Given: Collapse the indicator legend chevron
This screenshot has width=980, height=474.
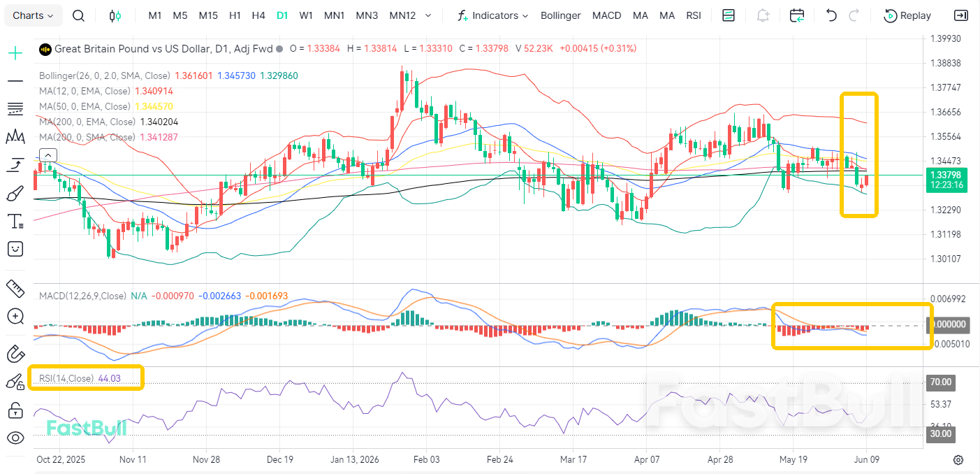Looking at the screenshot, I should [x=47, y=155].
